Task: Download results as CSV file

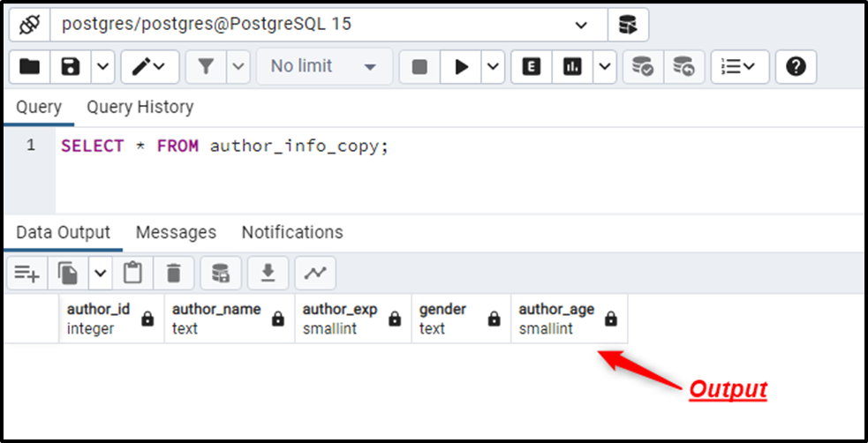Action: click(268, 273)
